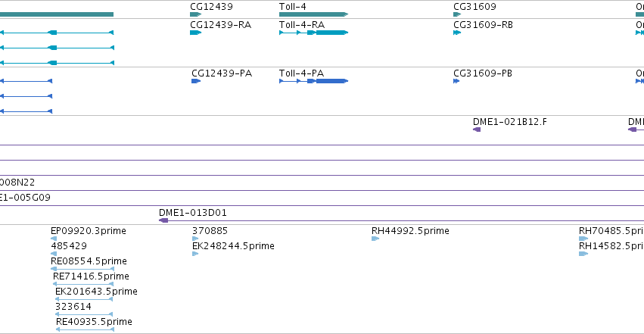Click the 323614 alignment line
The width and height of the screenshot is (644, 334).
(x=84, y=314)
